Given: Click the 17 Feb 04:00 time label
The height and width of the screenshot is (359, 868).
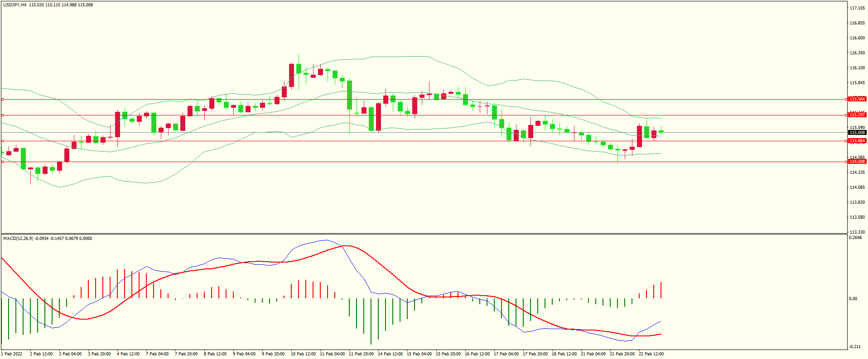Looking at the screenshot, I should 506,354.
